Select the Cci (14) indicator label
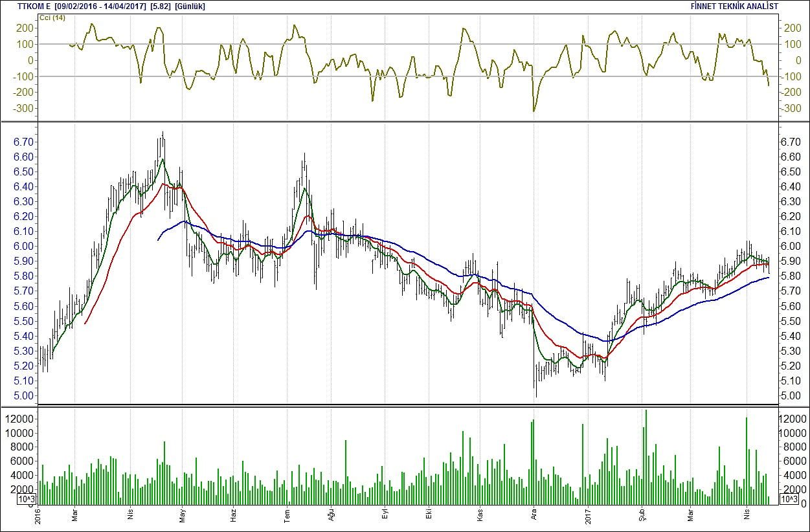Viewport: 810px width, 532px height. [52, 17]
